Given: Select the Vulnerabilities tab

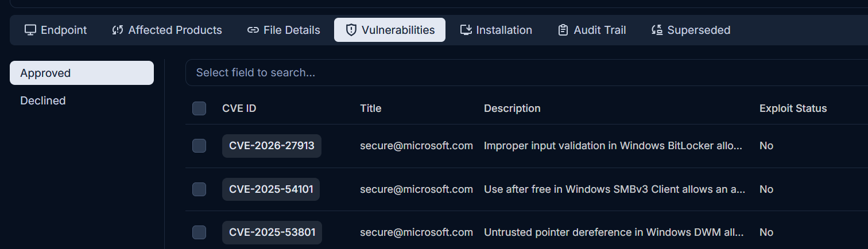Looking at the screenshot, I should [390, 30].
